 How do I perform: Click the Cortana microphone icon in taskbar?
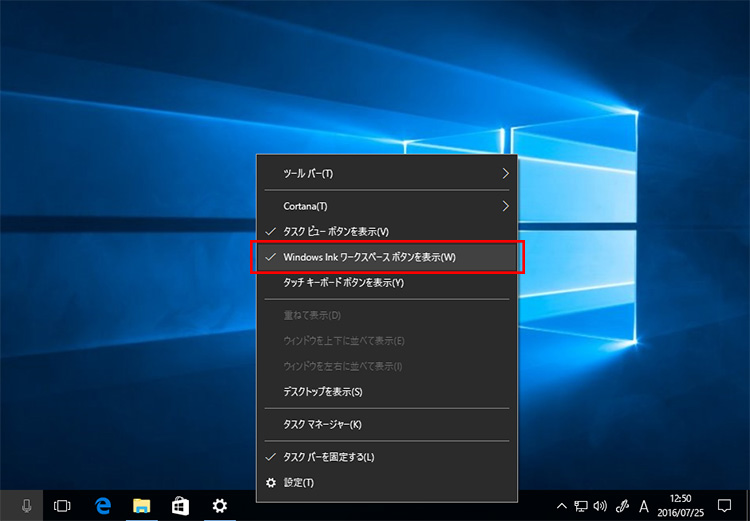[25, 506]
